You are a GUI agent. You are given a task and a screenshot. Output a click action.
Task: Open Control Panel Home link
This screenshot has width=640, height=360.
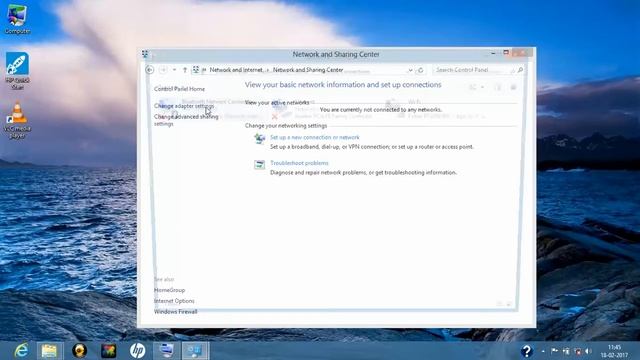[x=179, y=89]
